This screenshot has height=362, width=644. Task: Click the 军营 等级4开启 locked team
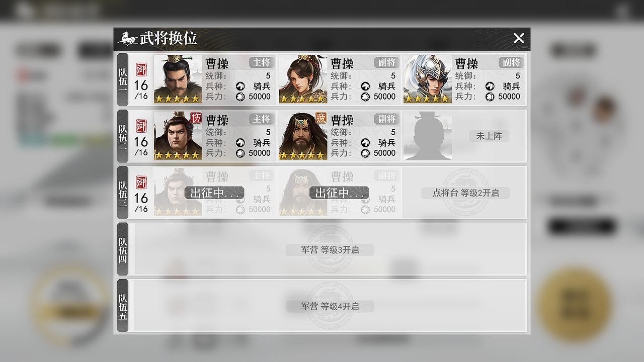click(x=330, y=306)
